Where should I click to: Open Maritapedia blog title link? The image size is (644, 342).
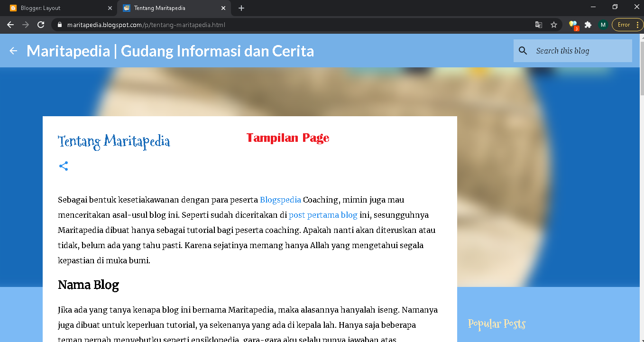coord(170,51)
